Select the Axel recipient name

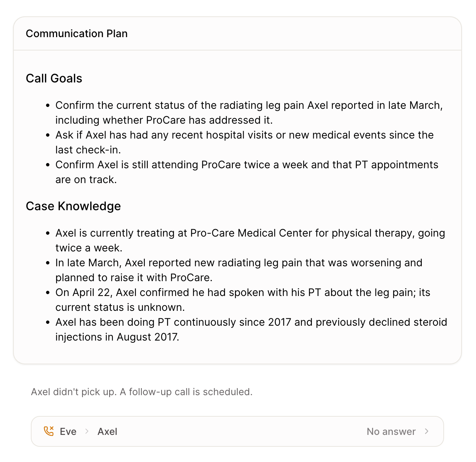(107, 432)
